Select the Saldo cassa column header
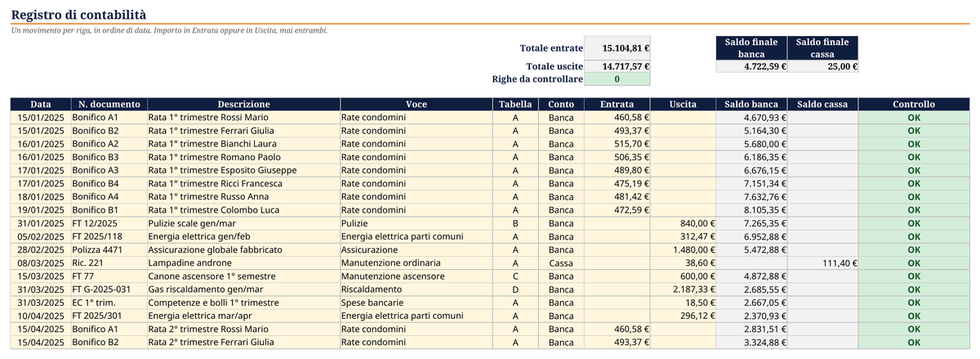 click(823, 105)
